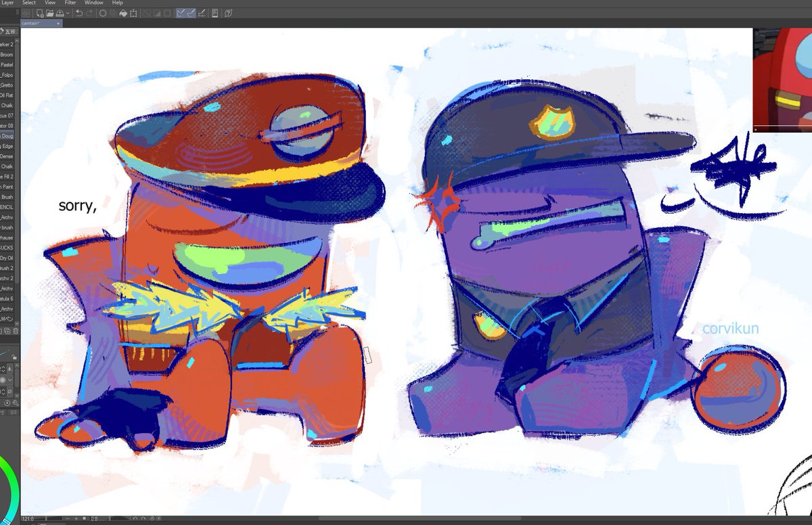
Task: Open the Window menu
Action: click(x=94, y=3)
